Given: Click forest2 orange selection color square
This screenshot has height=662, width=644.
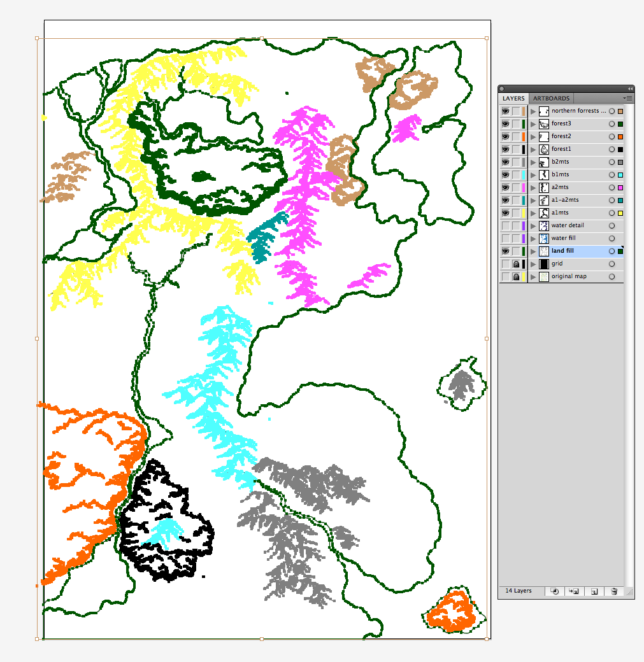Looking at the screenshot, I should click(620, 137).
